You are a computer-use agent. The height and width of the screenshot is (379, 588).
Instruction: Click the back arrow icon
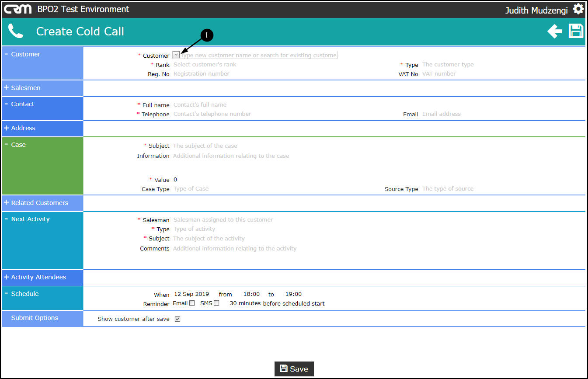(555, 31)
